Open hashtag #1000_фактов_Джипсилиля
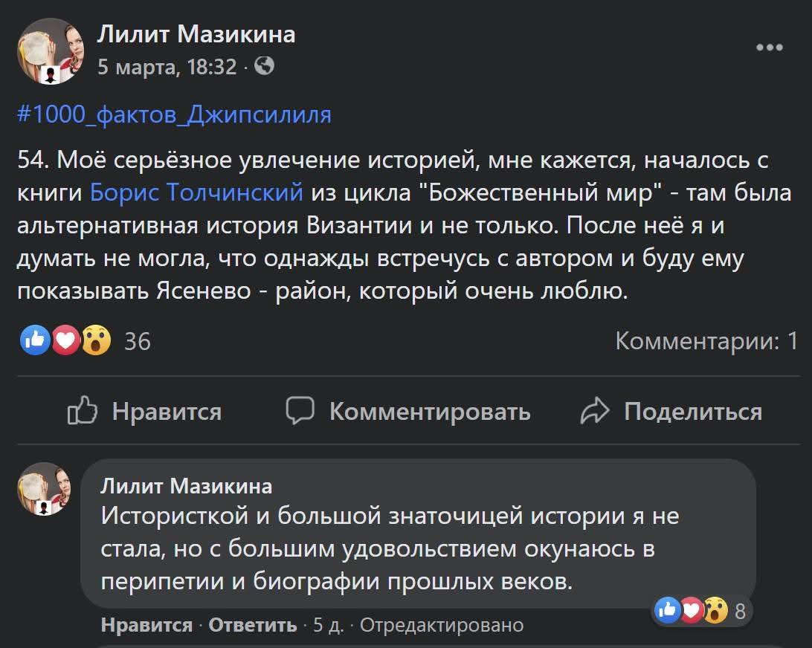Image resolution: width=812 pixels, height=648 pixels. click(x=174, y=115)
